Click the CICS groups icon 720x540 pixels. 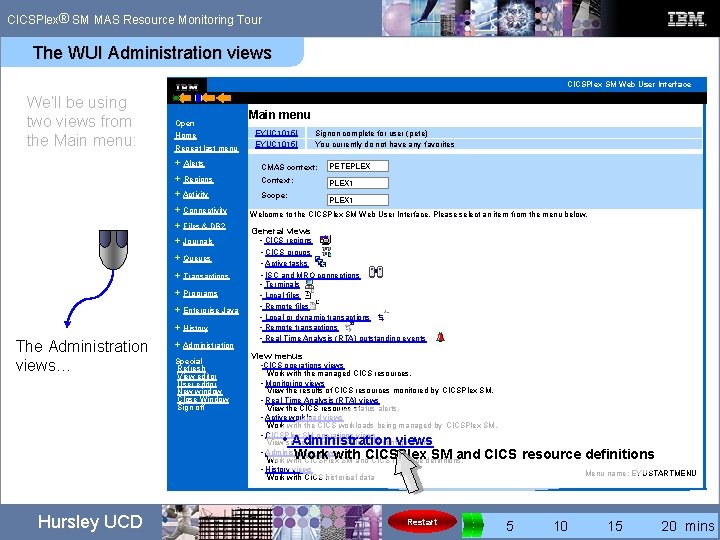(x=326, y=252)
